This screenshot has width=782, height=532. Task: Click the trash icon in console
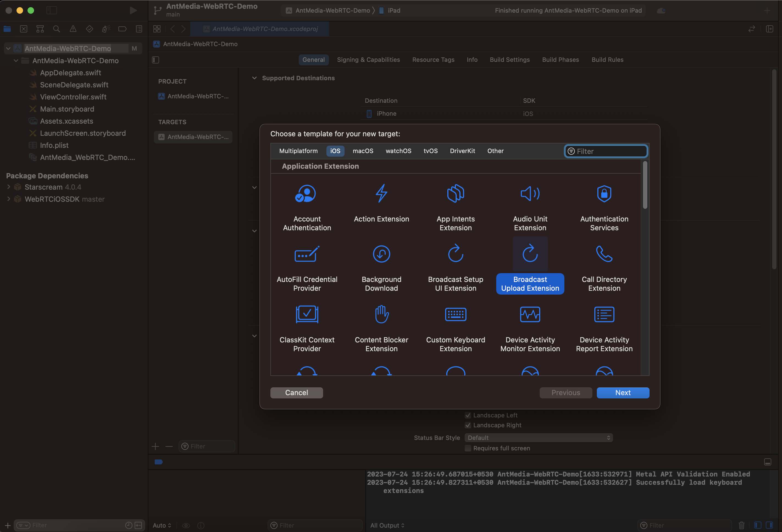click(742, 525)
